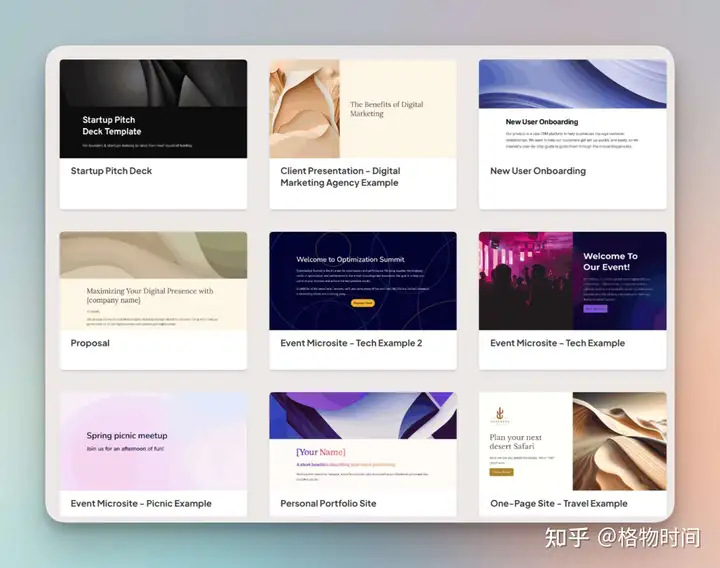The width and height of the screenshot is (720, 568).
Task: Click the 'New User Onboarding' card title
Action: click(x=538, y=171)
